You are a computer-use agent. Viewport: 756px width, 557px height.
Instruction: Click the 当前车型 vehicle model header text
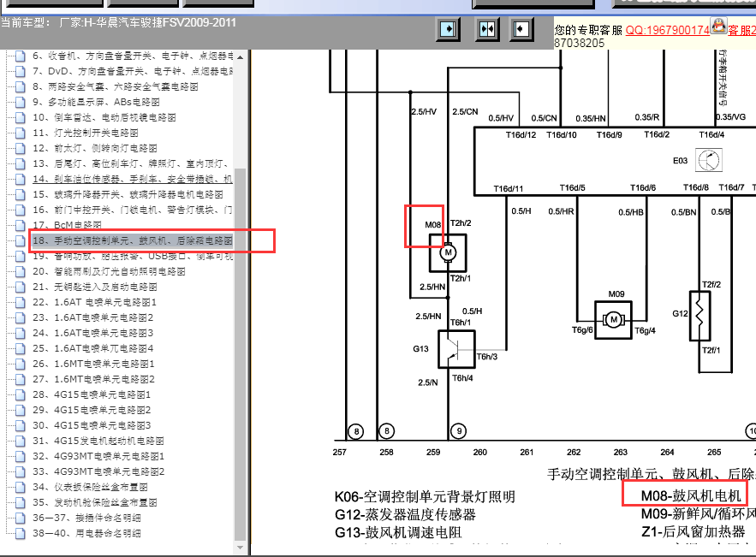pos(118,22)
